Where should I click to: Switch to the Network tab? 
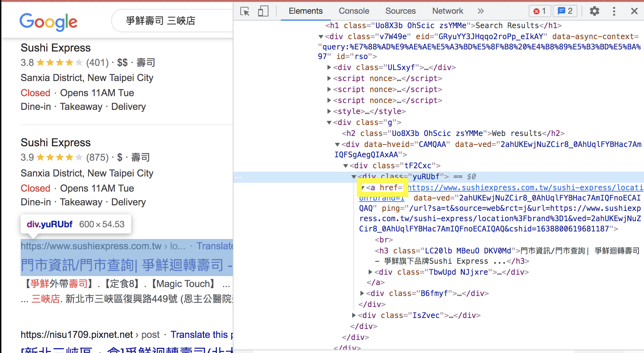(x=448, y=11)
